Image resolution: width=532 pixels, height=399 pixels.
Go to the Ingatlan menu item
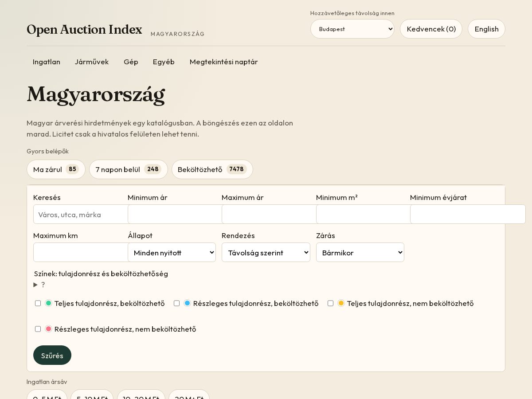pyautogui.click(x=47, y=62)
